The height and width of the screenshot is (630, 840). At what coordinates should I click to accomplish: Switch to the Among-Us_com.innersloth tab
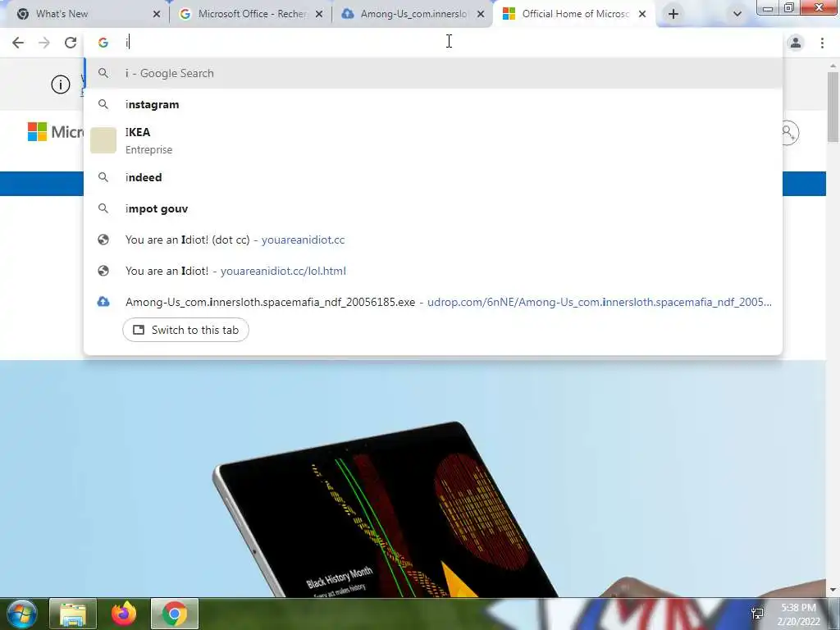coord(412,14)
